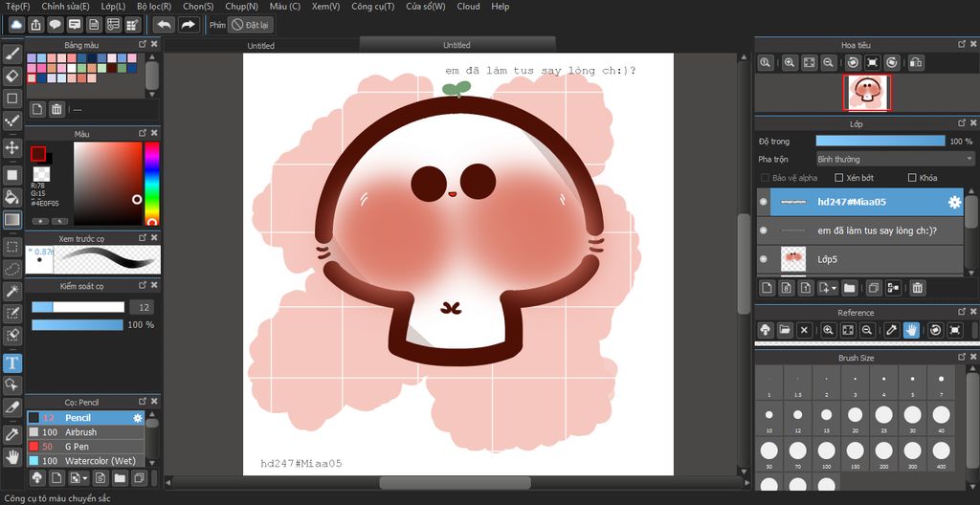Choose brush size 100 preset
Screen dimensions: 980x505
pyautogui.click(x=826, y=451)
